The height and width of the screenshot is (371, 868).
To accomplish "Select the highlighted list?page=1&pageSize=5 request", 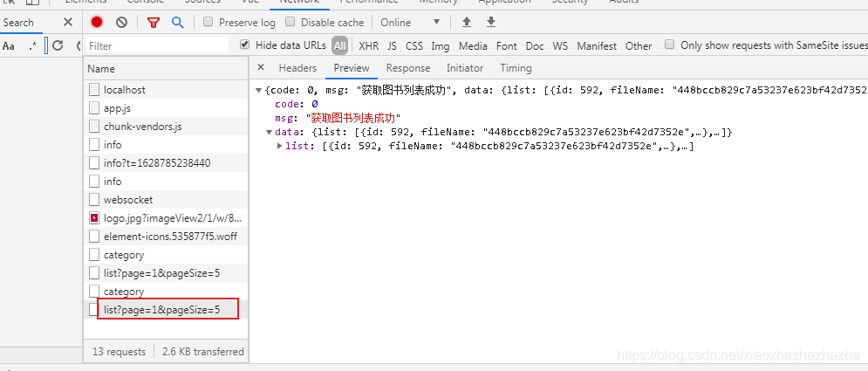I will pos(166,310).
